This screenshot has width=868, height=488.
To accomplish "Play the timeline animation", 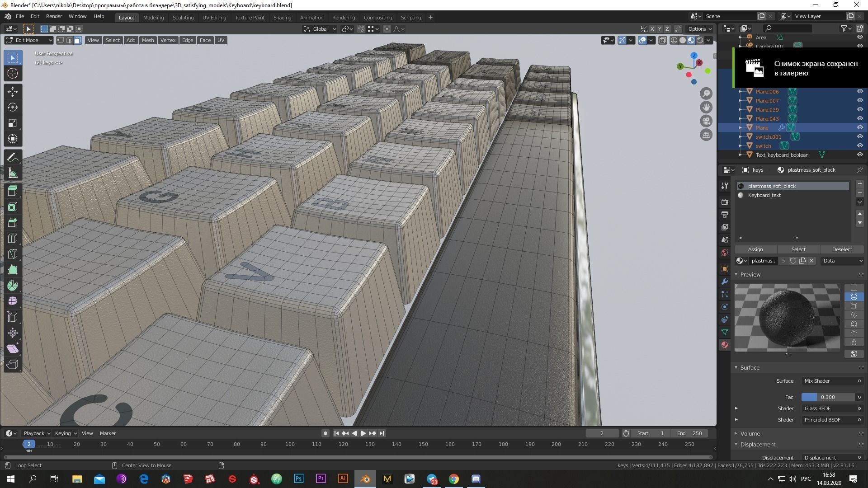I will tap(363, 433).
